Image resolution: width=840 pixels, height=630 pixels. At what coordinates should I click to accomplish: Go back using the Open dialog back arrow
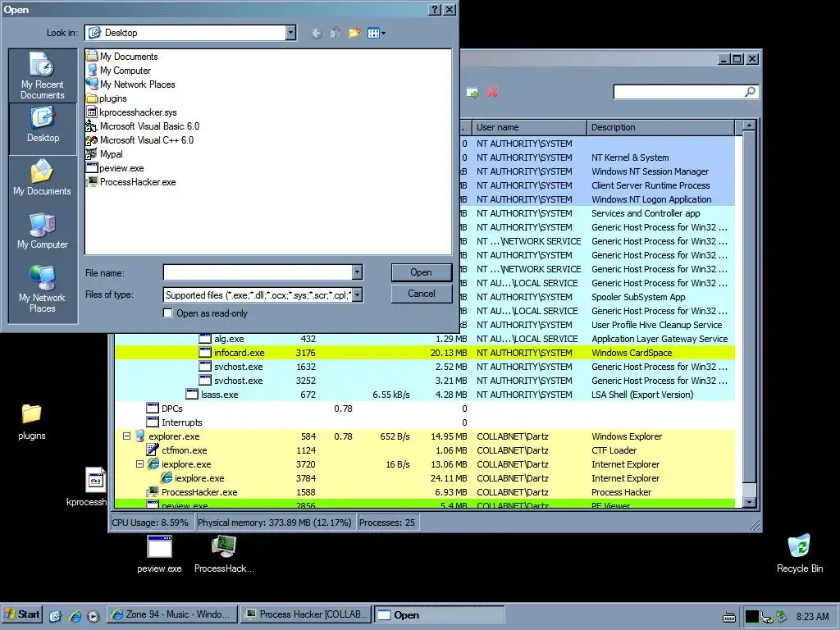[317, 33]
